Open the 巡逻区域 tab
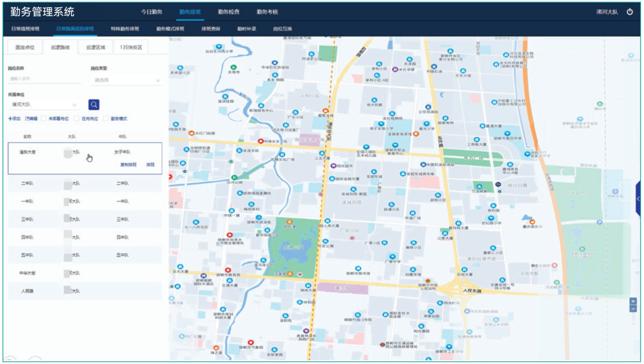Image resolution: width=644 pixels, height=364 pixels. tap(95, 47)
